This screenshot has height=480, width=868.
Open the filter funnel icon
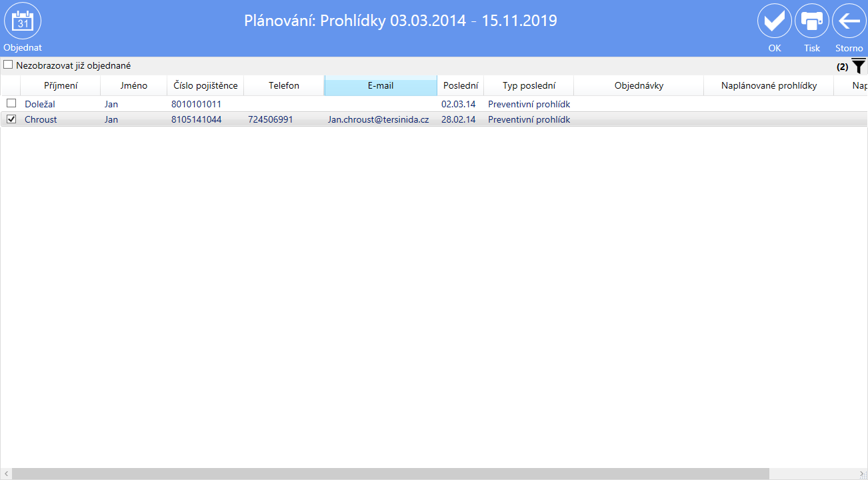859,66
